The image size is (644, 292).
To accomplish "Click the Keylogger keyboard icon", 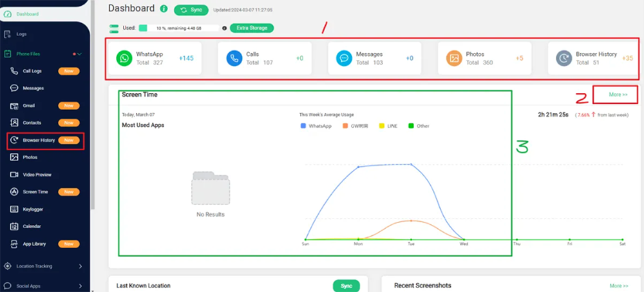I will [x=14, y=209].
